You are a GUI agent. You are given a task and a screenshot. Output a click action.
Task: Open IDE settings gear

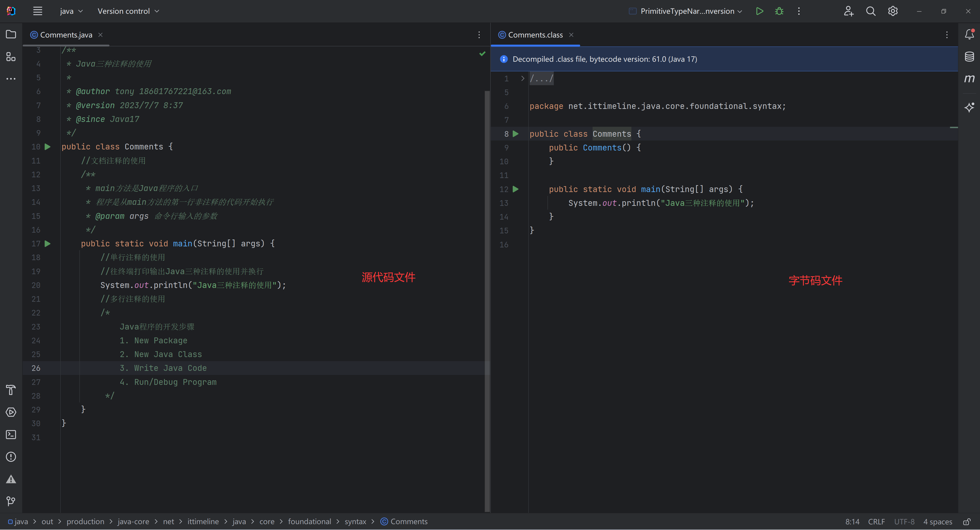tap(893, 11)
